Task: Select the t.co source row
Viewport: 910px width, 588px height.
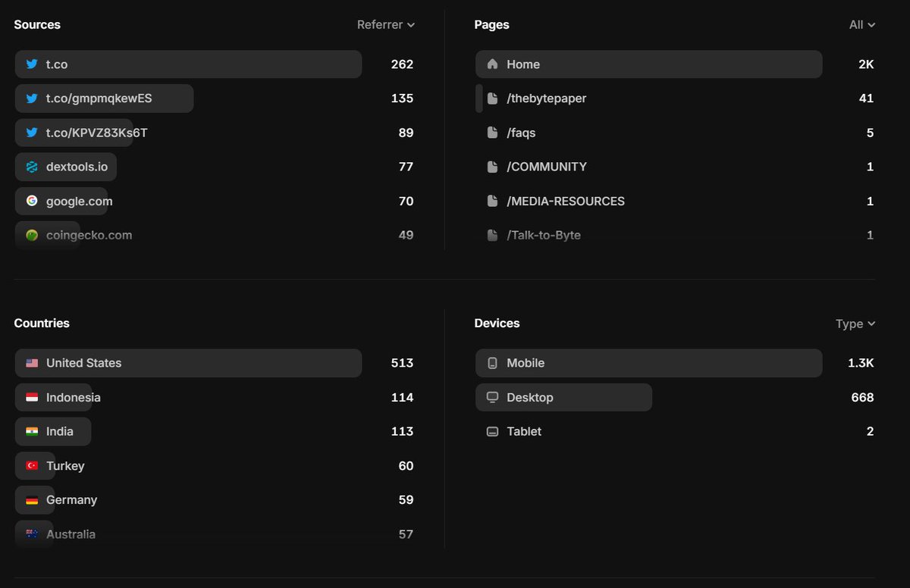Action: (x=215, y=64)
